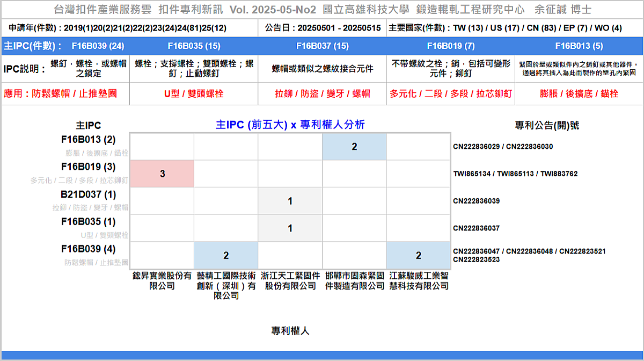Click the 專利權人 axis title below the chart
The height and width of the screenshot is (361, 644).
[x=290, y=331]
